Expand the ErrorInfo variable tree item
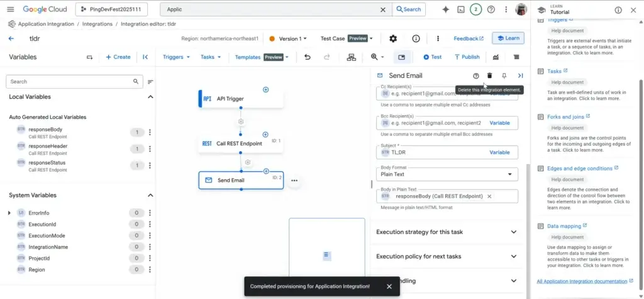Screen dimensions: 644x299 coord(9,213)
